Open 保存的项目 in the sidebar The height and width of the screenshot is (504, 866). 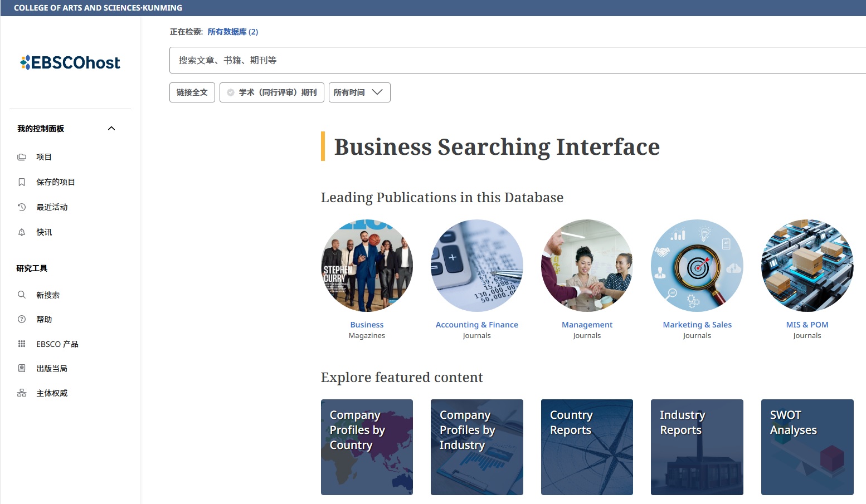coord(56,182)
